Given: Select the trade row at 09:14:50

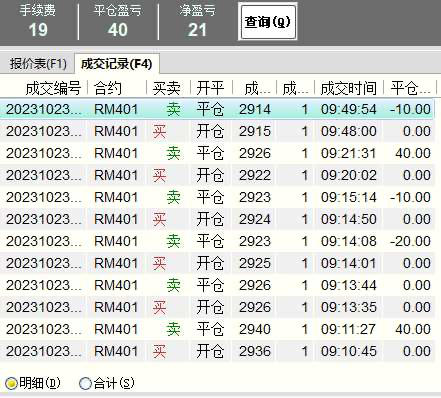Looking at the screenshot, I should (217, 219).
